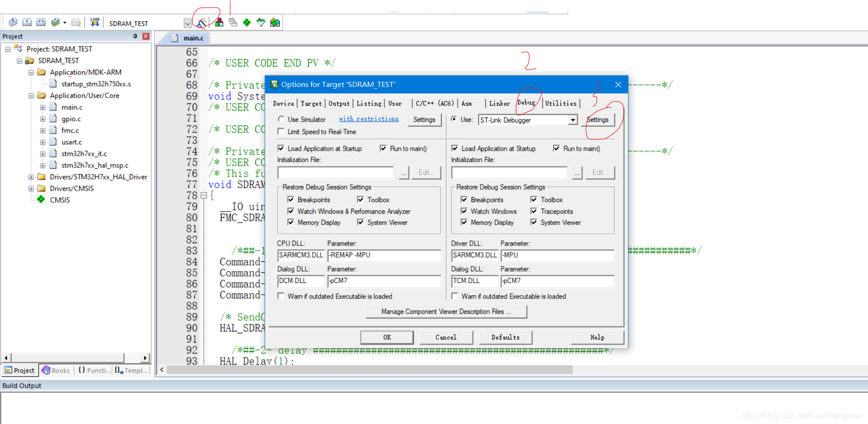Screen dimensions: 868x424
Task: Switch to the Linker tab
Action: [500, 103]
